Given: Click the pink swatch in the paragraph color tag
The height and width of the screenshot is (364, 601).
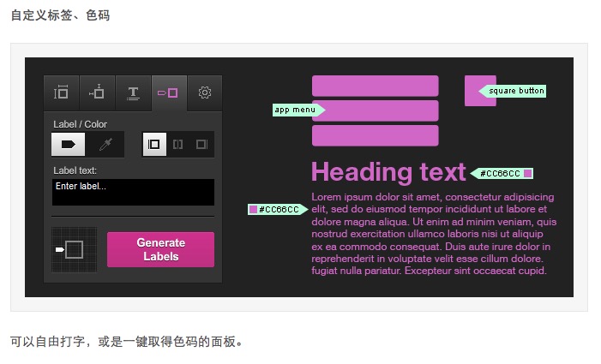Looking at the screenshot, I should pos(253,209).
